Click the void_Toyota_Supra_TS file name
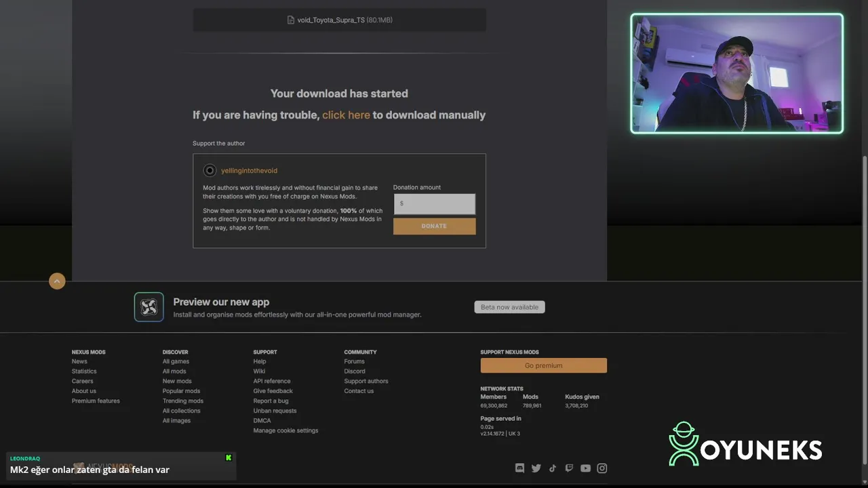The width and height of the screenshot is (868, 488). point(331,20)
